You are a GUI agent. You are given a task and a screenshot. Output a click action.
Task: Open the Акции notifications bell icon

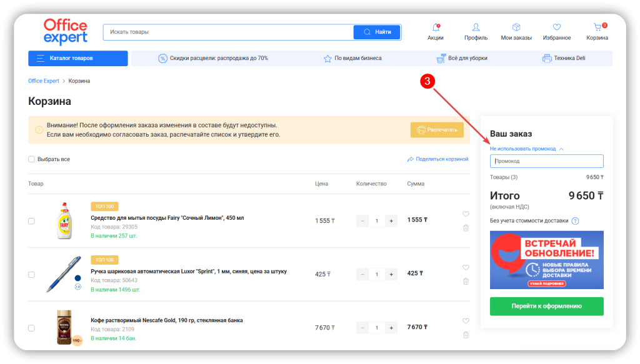436,27
